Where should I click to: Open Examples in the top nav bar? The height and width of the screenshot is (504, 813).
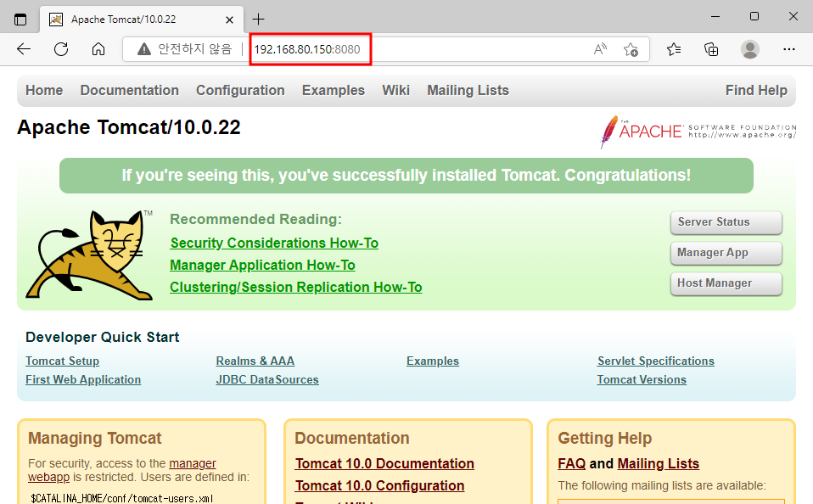point(334,90)
